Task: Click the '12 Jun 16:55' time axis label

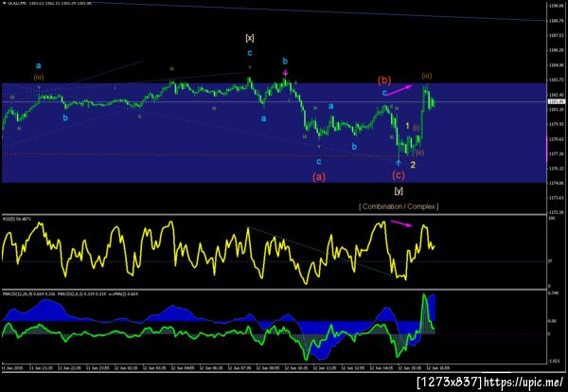Action: (438, 367)
